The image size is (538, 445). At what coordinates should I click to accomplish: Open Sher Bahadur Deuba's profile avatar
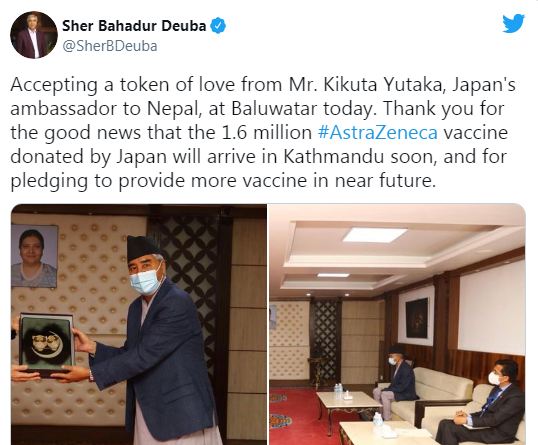click(x=34, y=35)
